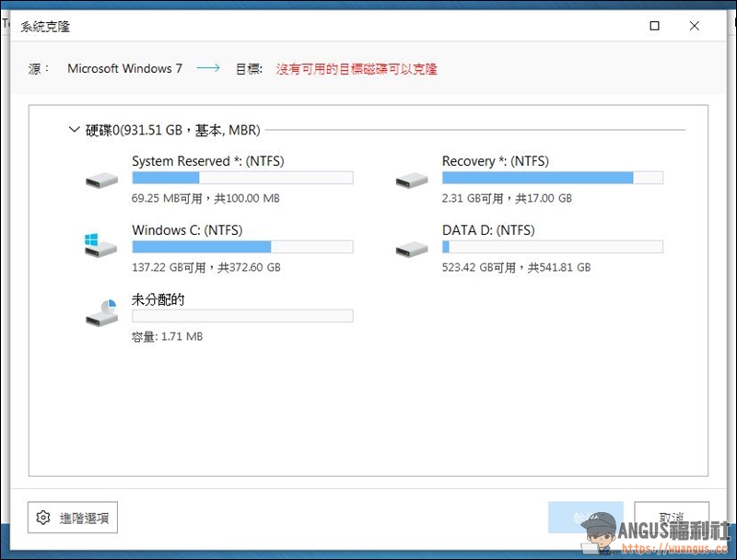Click the 硬碟0 (931.51 GB) disk header text

pos(172,130)
